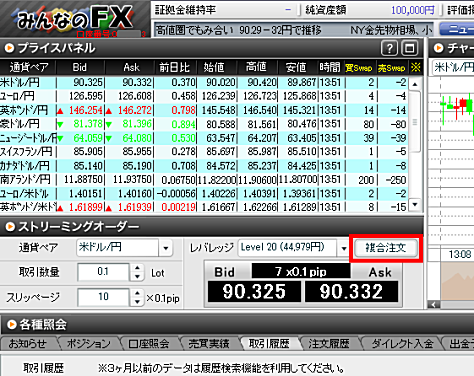The image size is (474, 376).
Task: Click the orange arrow icon beside ストリーミングオーダー
Action: pyautogui.click(x=10, y=227)
